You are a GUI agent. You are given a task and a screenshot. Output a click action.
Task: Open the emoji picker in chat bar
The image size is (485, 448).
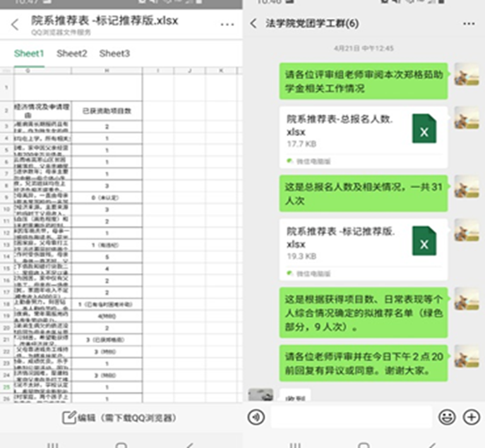[x=447, y=417]
